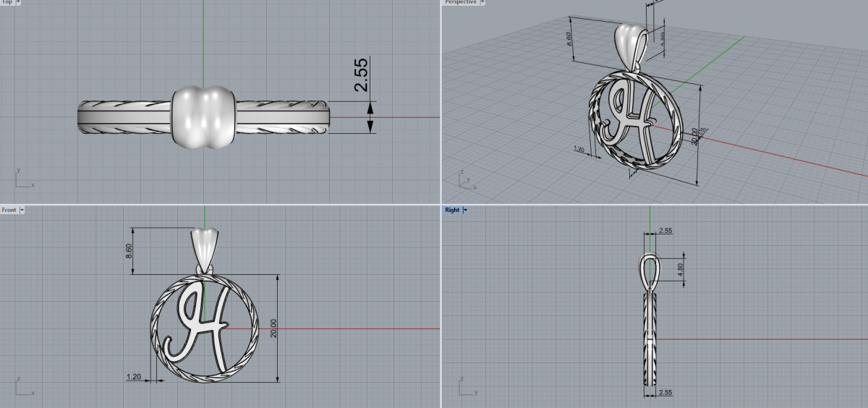The height and width of the screenshot is (408, 868).
Task: Select the large 2.55 dimension in Top view
Action: point(360,75)
